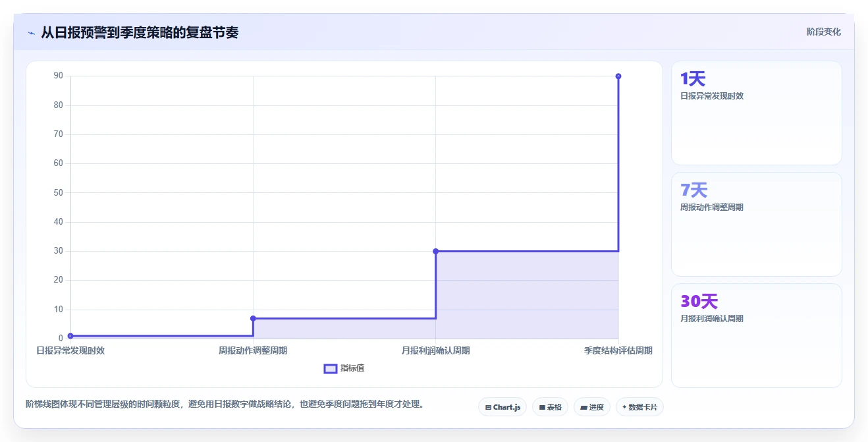This screenshot has height=442, width=868.
Task: Click the 周报动作调整周期 axis label
Action: 253,350
